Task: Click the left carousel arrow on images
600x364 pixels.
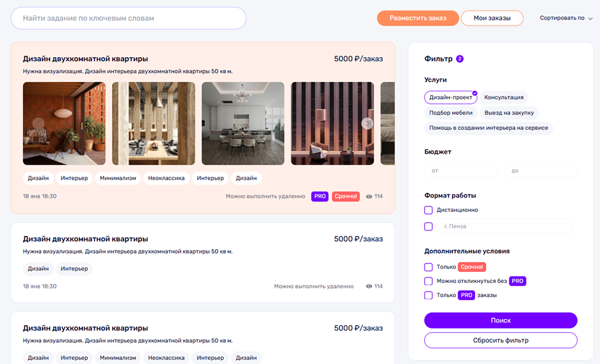Action: point(38,123)
